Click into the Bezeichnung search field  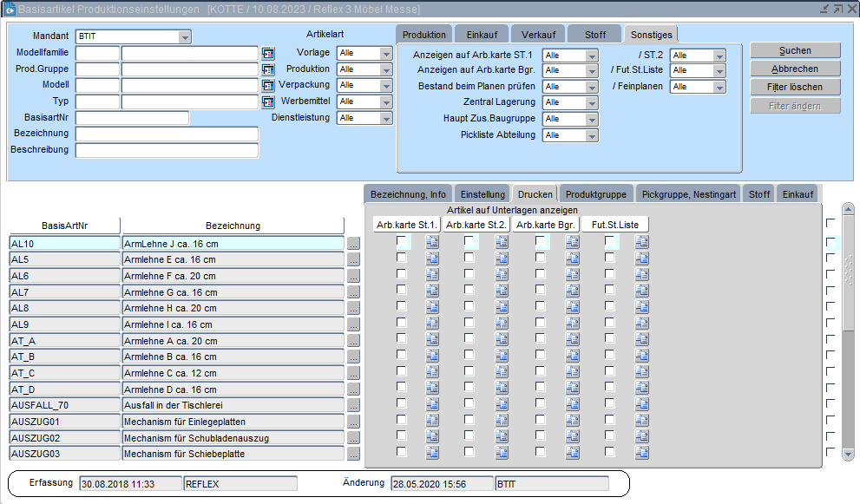pos(167,134)
